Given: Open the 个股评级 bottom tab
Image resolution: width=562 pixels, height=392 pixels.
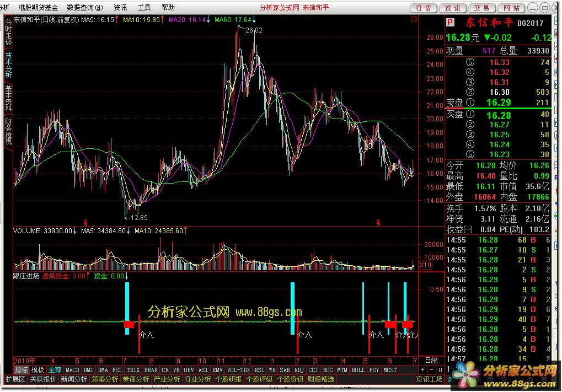Looking at the screenshot, I should tap(260, 379).
